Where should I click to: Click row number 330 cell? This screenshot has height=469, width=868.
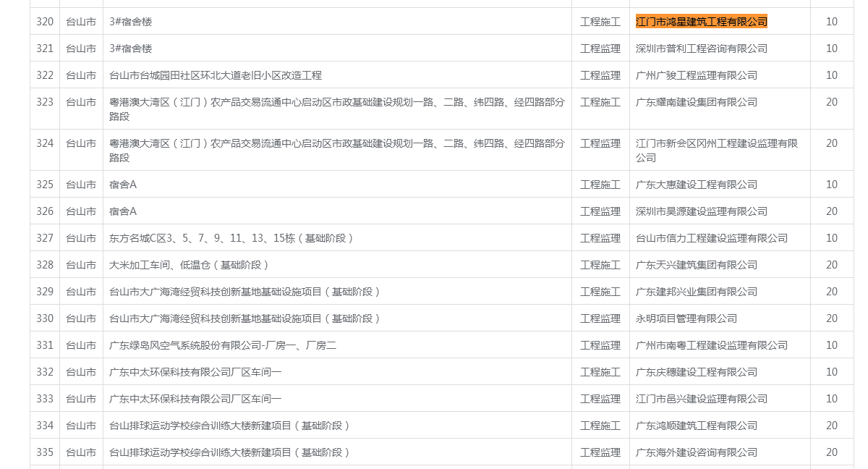tap(45, 318)
